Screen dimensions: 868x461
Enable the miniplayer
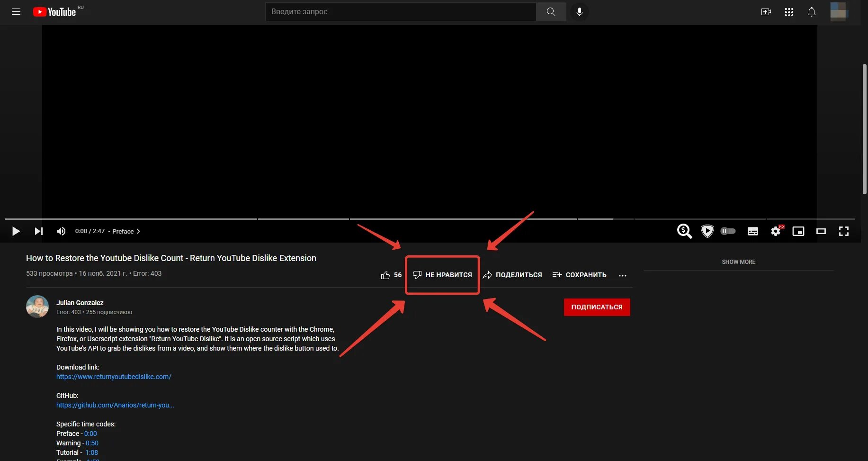click(798, 231)
